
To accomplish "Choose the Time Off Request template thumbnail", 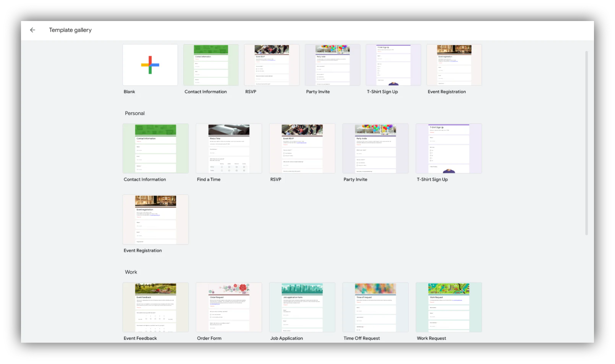I will coord(375,307).
